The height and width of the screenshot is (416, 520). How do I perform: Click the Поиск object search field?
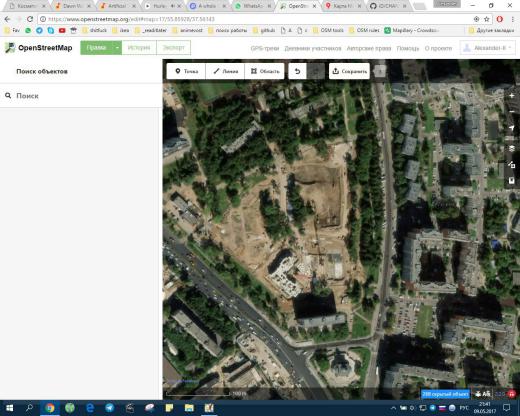pyautogui.click(x=81, y=96)
